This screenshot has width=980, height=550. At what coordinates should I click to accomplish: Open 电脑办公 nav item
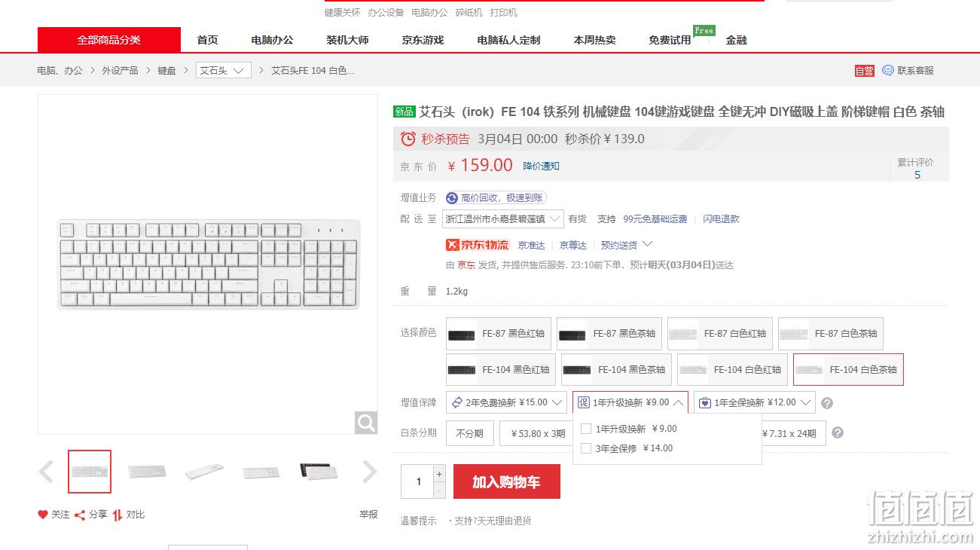[x=272, y=40]
